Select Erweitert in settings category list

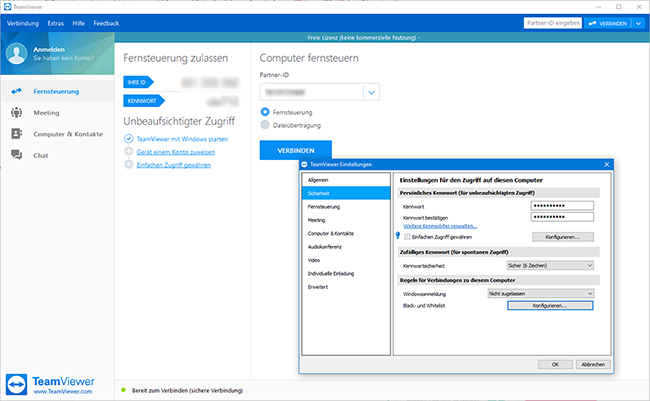click(319, 287)
